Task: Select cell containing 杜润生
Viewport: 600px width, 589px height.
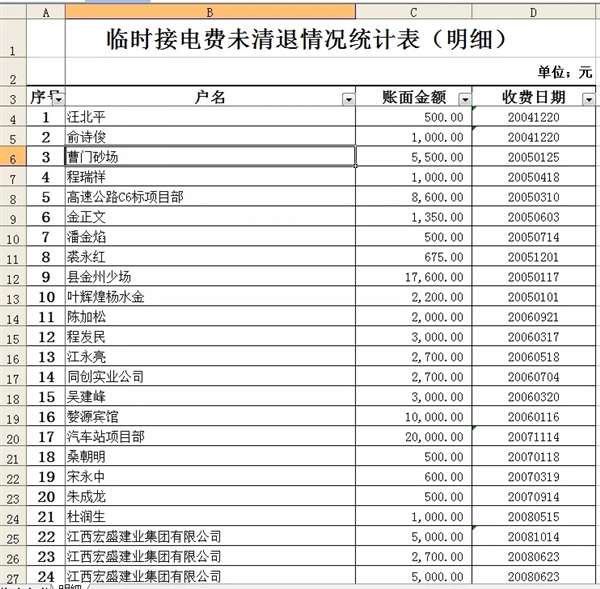Action: click(x=210, y=516)
